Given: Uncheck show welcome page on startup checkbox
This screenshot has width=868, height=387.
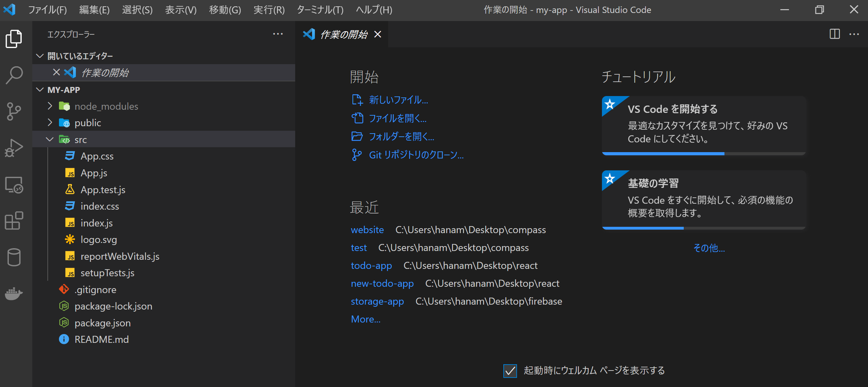Looking at the screenshot, I should coord(510,371).
